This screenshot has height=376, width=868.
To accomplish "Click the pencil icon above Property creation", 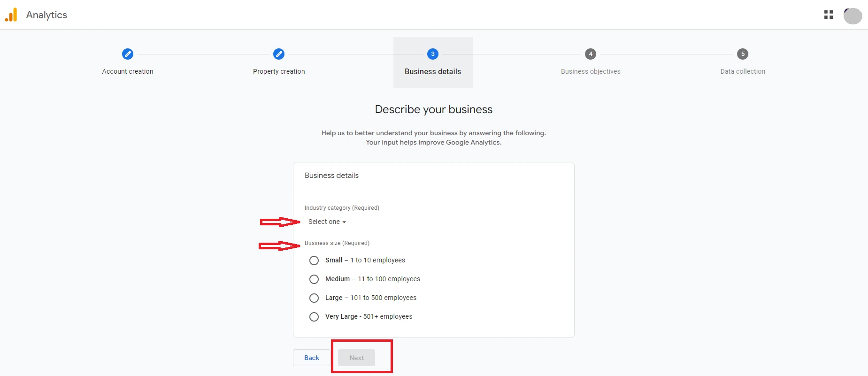I will [278, 54].
